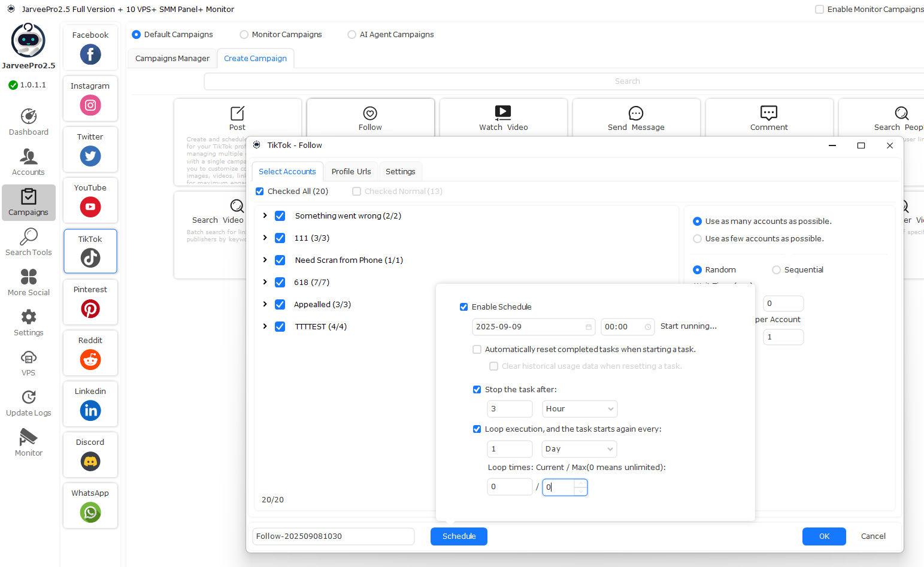This screenshot has height=567, width=924.
Task: Go to Dashboard in the sidebar
Action: 29,122
